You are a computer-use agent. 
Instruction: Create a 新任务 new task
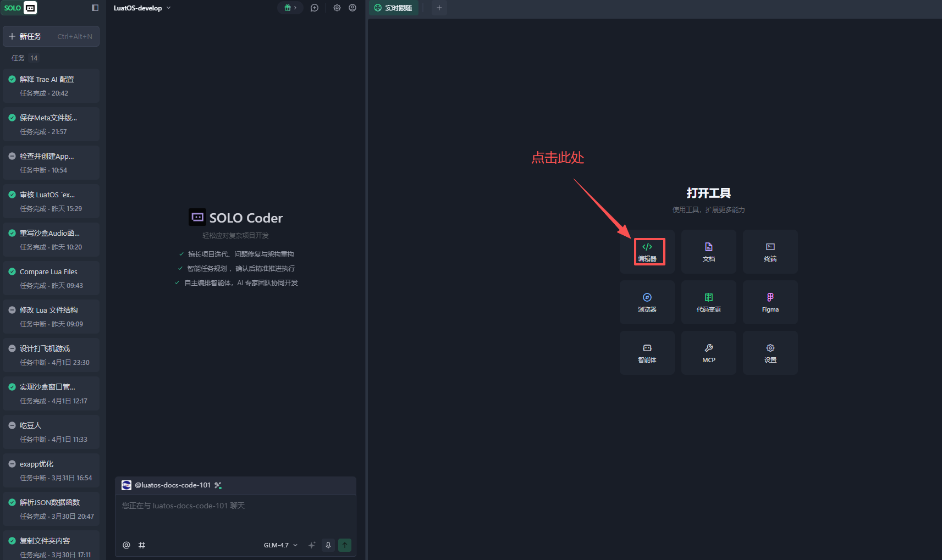click(51, 36)
